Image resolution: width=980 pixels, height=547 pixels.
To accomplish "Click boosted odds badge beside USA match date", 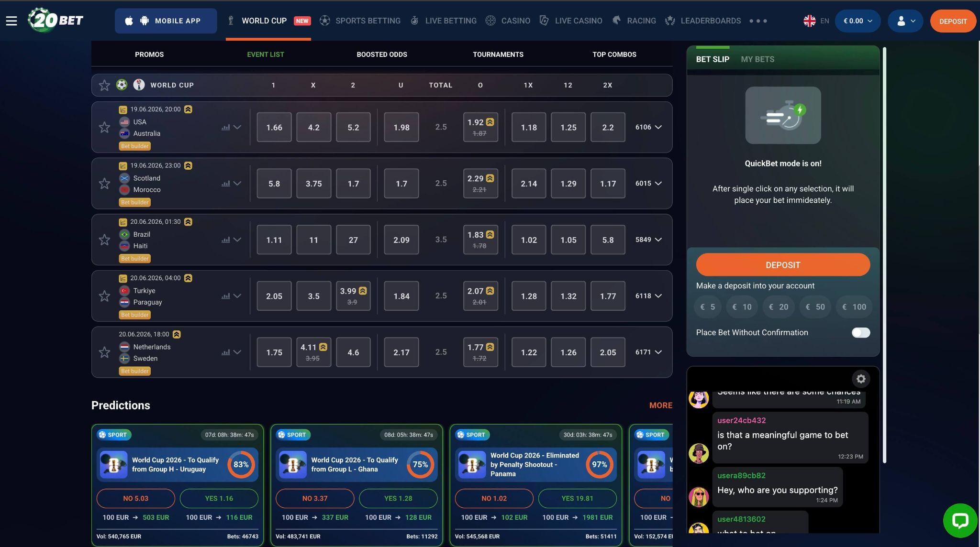I will tap(188, 109).
